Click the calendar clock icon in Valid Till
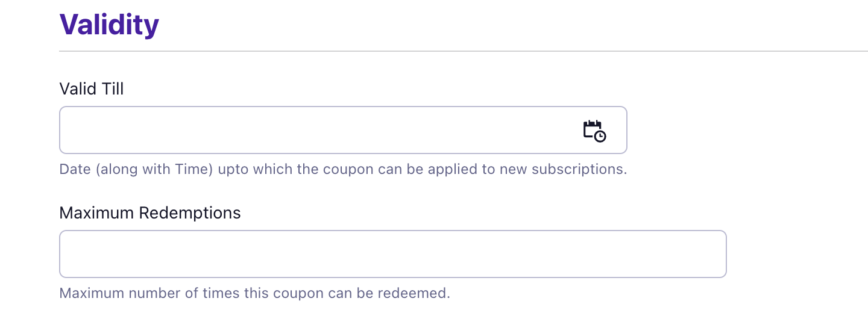This screenshot has height=313, width=868. click(x=594, y=131)
